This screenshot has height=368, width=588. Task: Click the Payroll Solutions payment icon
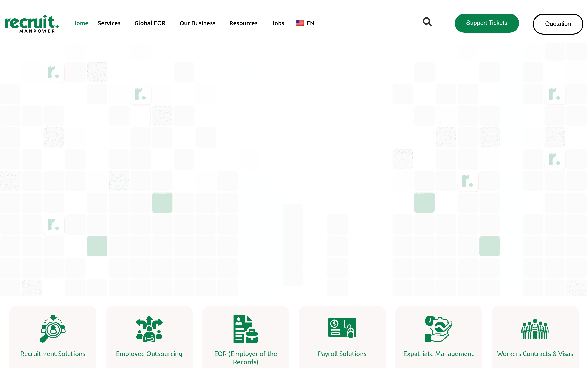pyautogui.click(x=342, y=328)
